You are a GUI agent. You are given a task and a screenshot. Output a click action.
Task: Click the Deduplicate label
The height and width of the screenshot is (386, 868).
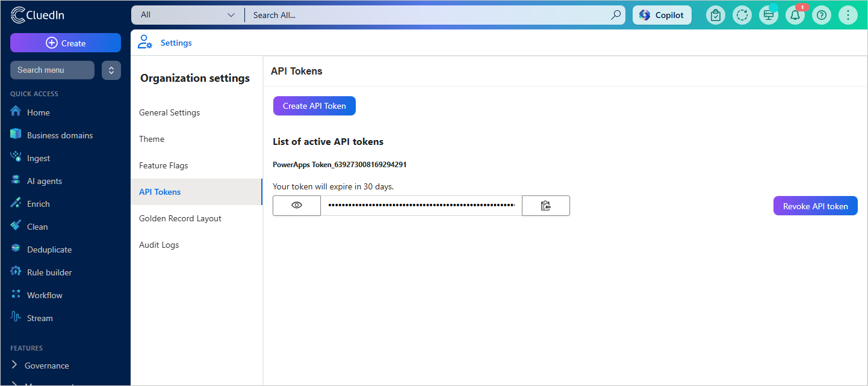click(49, 250)
